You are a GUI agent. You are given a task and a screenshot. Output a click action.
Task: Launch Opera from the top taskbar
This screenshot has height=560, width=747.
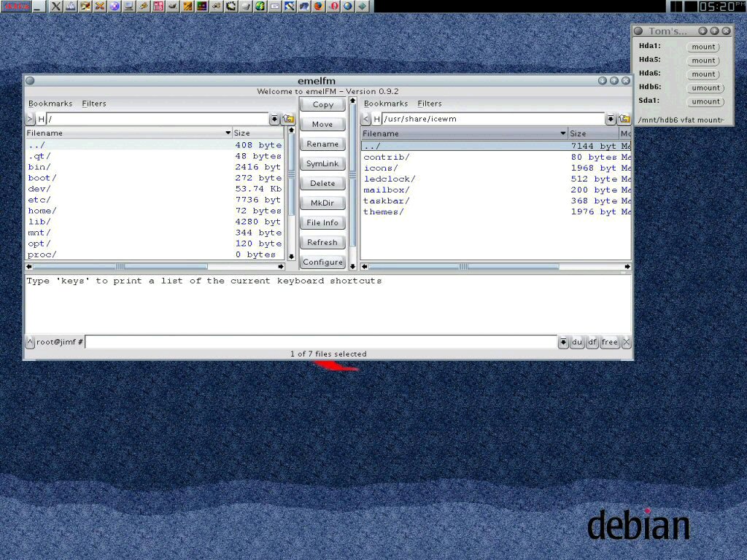(333, 6)
